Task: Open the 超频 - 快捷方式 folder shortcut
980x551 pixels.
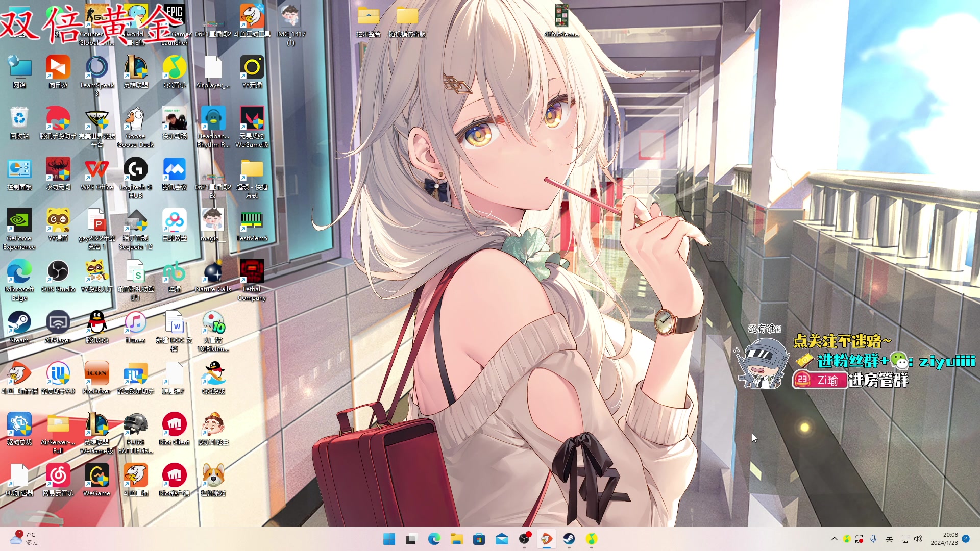Action: pos(252,178)
